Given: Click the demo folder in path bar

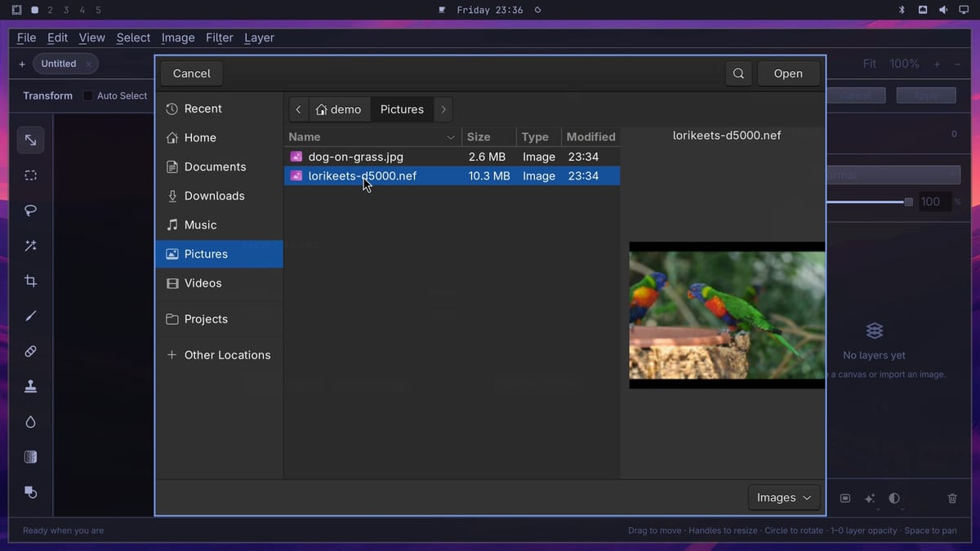Looking at the screenshot, I should [339, 109].
